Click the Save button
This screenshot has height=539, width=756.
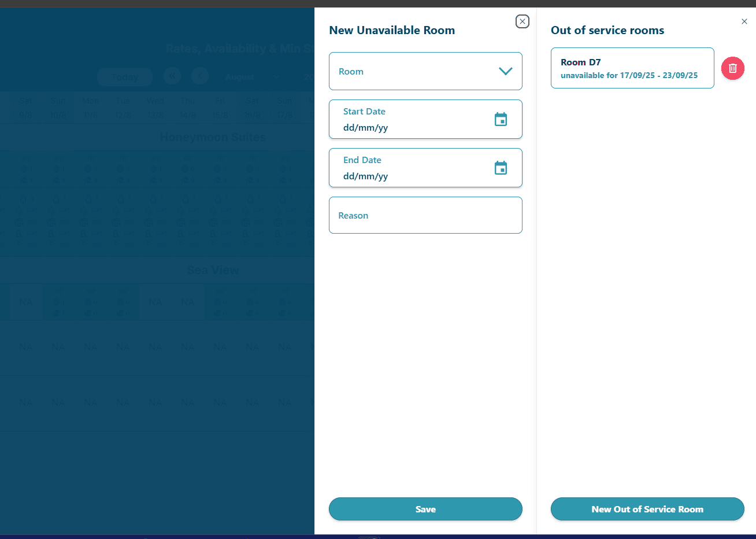425,509
